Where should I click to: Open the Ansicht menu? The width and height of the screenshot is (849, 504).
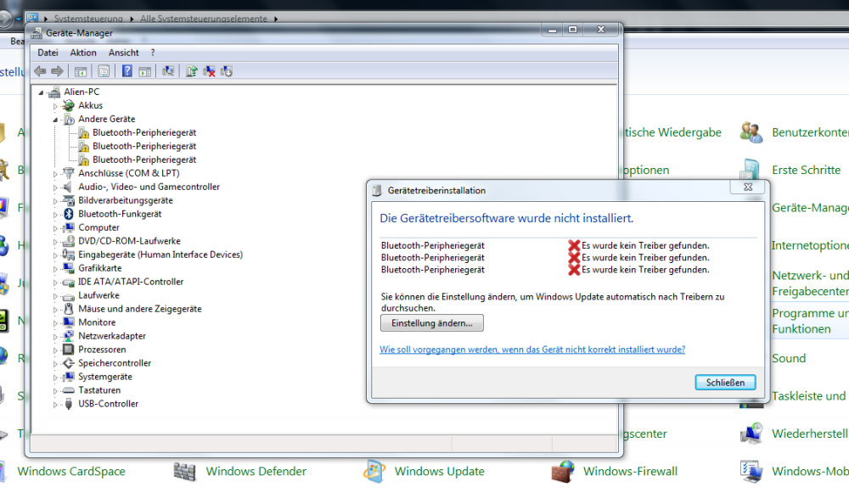pos(123,53)
